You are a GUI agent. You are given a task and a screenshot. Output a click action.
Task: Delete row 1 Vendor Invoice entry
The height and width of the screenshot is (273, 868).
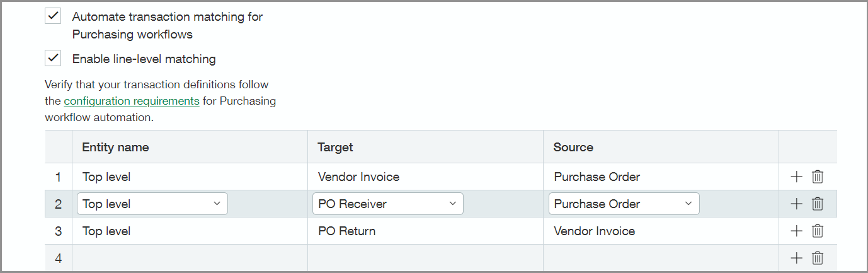pyautogui.click(x=817, y=177)
